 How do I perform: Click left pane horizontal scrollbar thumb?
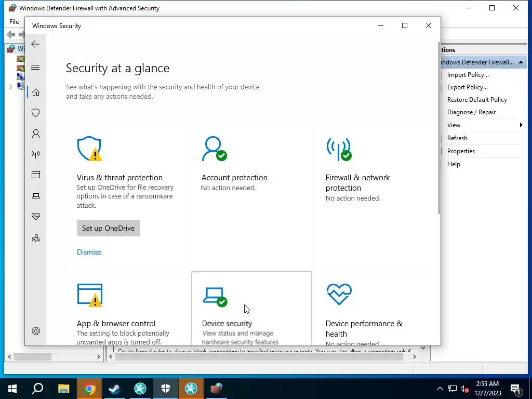click(x=33, y=356)
